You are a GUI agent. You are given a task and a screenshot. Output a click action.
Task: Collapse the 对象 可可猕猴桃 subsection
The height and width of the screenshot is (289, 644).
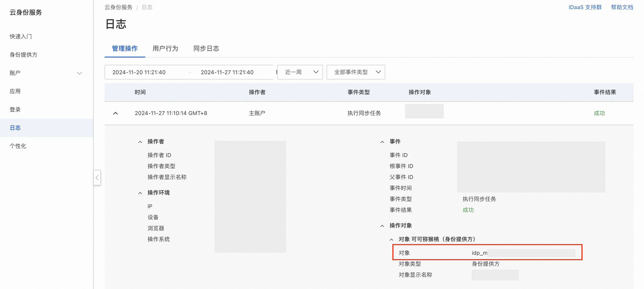click(x=391, y=239)
